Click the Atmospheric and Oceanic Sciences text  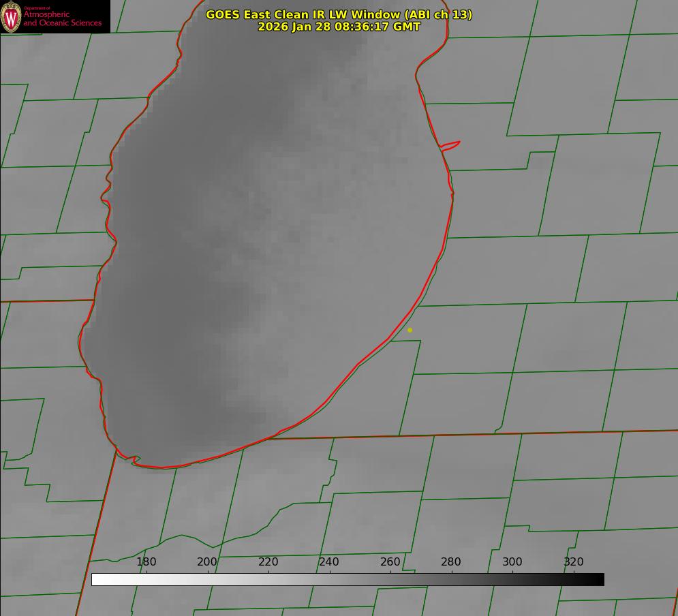[x=62, y=18]
